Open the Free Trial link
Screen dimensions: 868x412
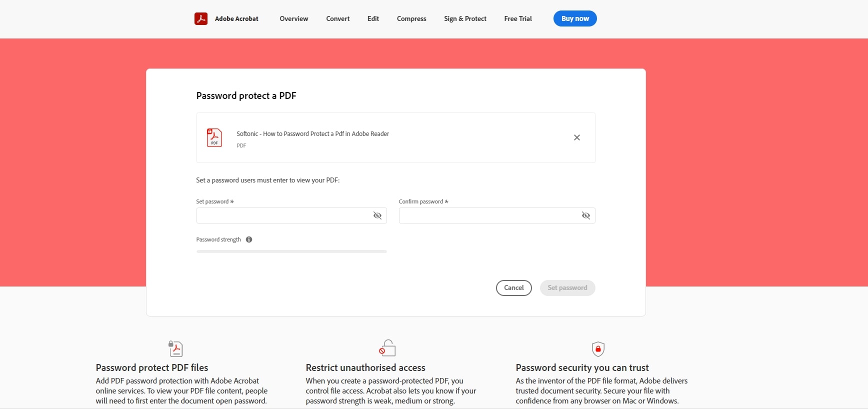pos(518,18)
